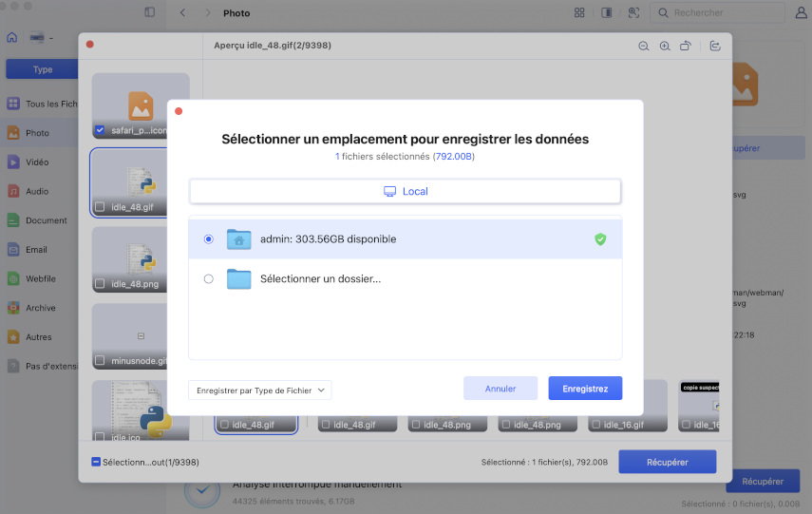The height and width of the screenshot is (514, 812).
Task: Click Récupérer in the main window bottom
Action: (763, 482)
